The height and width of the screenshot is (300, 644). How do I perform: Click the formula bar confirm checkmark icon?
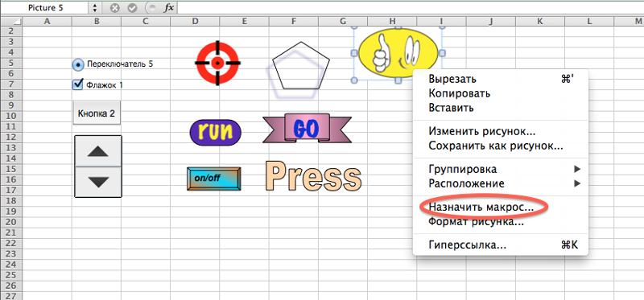click(132, 8)
